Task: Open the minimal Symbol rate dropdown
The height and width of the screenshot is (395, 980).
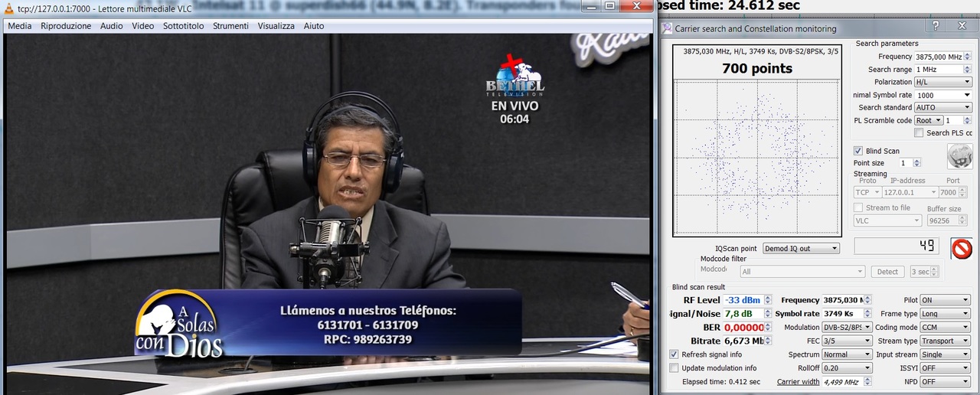Action: tap(943, 95)
